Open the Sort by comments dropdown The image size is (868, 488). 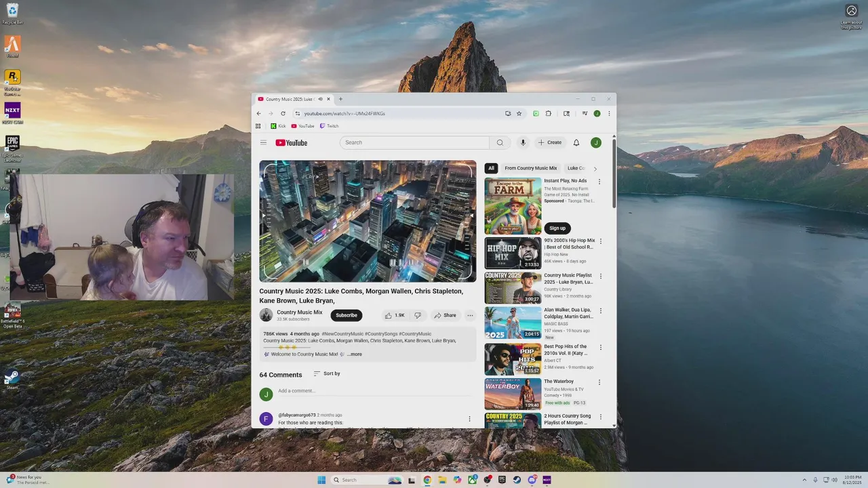pos(327,373)
